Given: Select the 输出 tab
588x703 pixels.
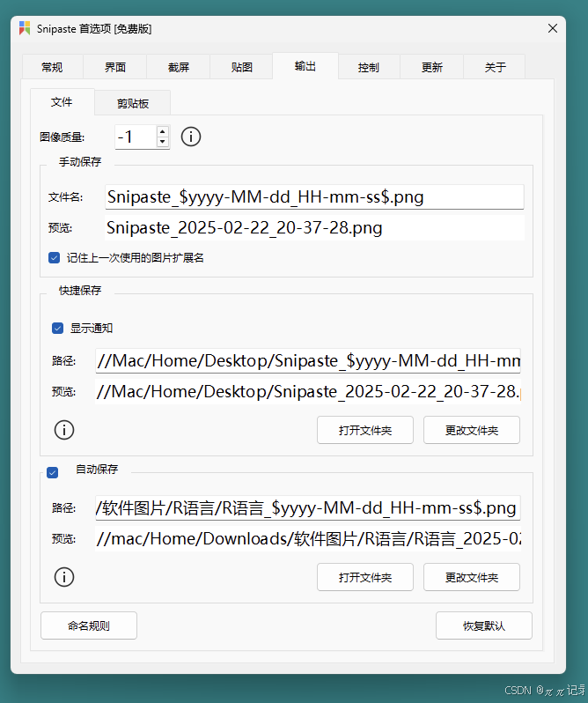Looking at the screenshot, I should click(305, 66).
